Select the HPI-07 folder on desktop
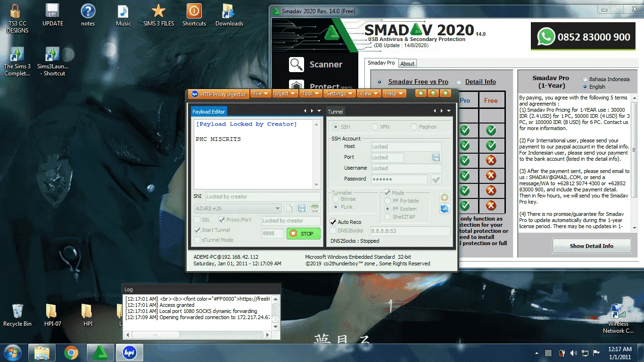Screen dimensions: 644x362 pyautogui.click(x=53, y=315)
